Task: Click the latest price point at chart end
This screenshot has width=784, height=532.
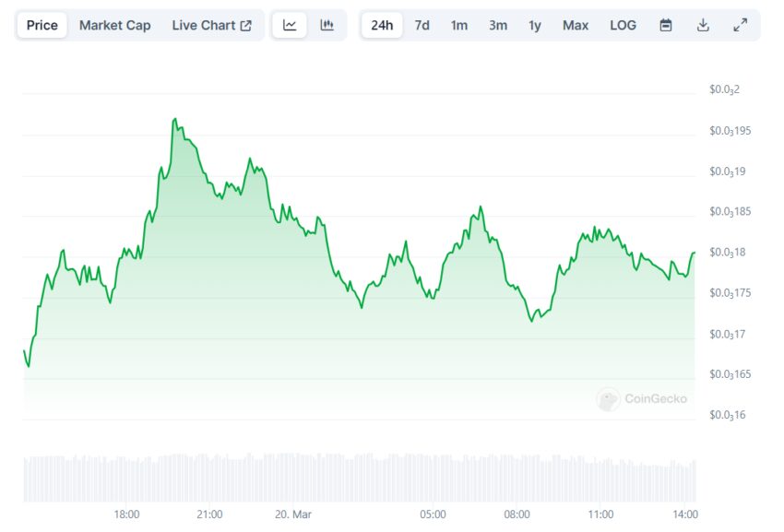Action: 694,253
